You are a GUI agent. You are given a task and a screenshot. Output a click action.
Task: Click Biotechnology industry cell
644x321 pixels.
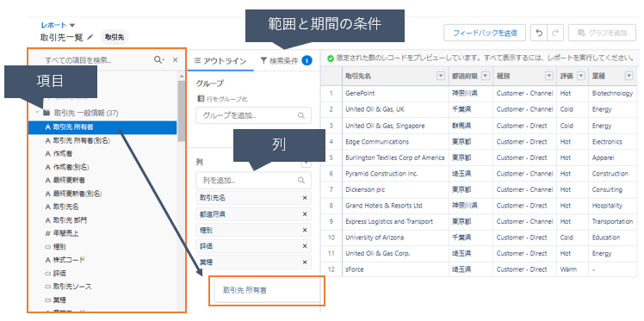(612, 93)
